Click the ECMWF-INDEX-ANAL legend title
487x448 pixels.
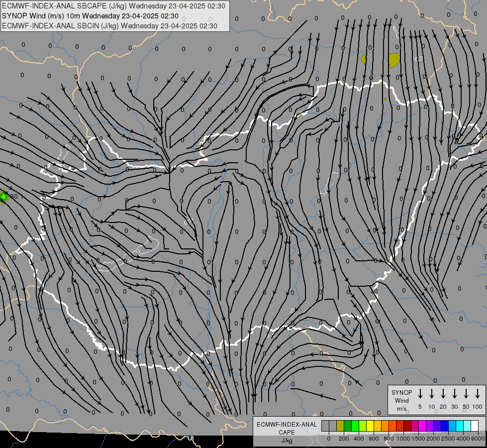tap(287, 425)
